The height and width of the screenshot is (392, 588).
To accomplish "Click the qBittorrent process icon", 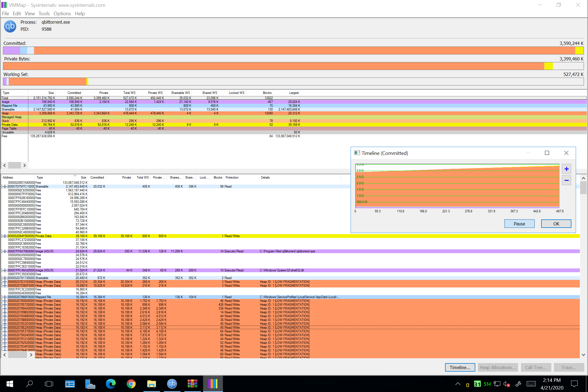I will [x=10, y=26].
